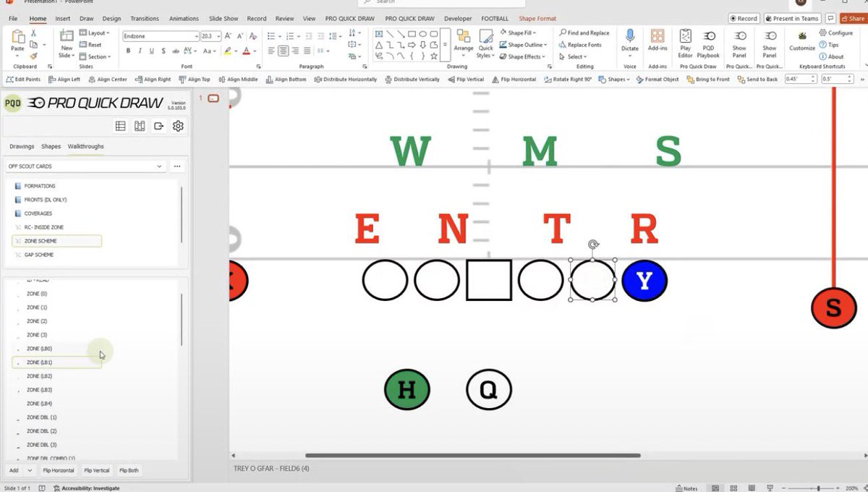The width and height of the screenshot is (868, 492).
Task: Open the Shape Format ribbon tab
Action: click(x=537, y=18)
